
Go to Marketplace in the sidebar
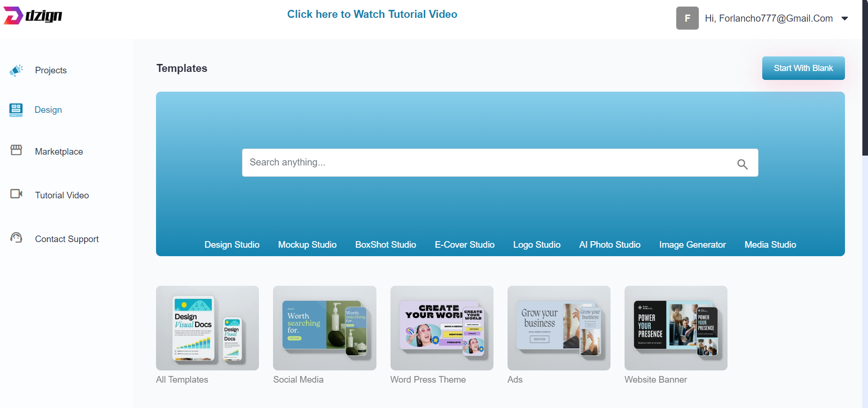tap(59, 152)
